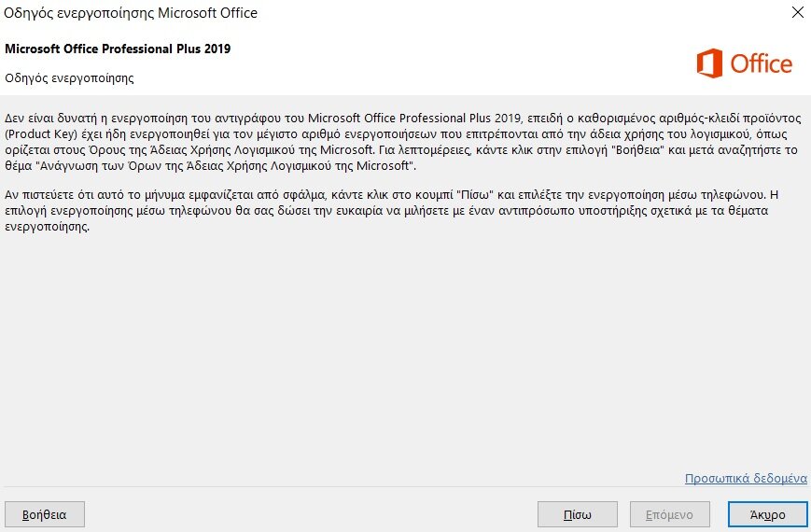Click the final word "ενεργοποίησης." ending the message
Image resolution: width=811 pixels, height=532 pixels.
pyautogui.click(x=47, y=227)
